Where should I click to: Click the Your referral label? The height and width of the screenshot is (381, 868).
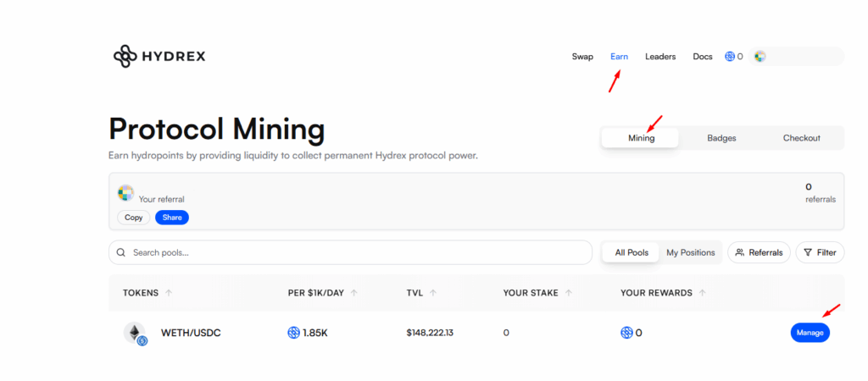162,200
